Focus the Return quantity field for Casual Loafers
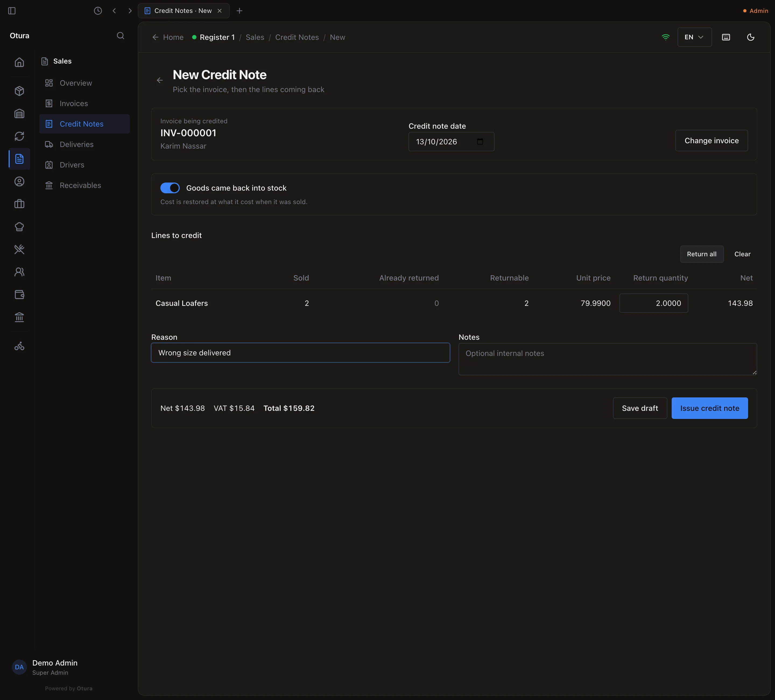Screen dimensions: 775x700 pyautogui.click(x=654, y=303)
